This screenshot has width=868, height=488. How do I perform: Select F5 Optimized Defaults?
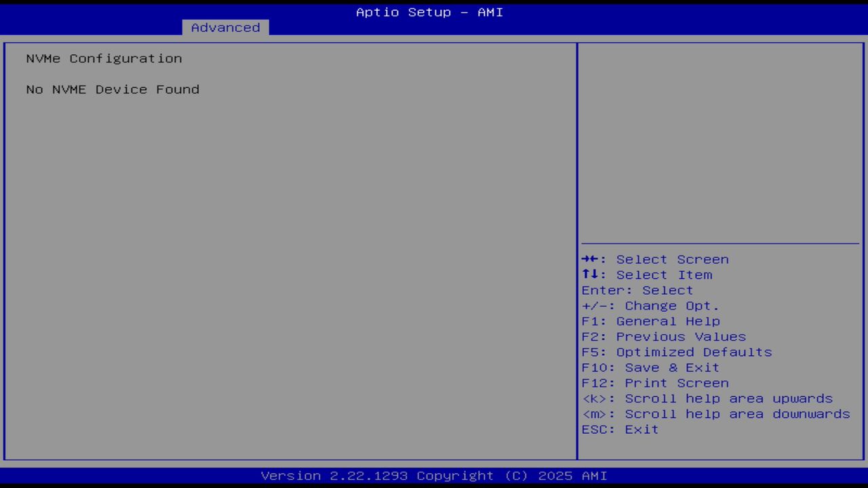pos(676,352)
